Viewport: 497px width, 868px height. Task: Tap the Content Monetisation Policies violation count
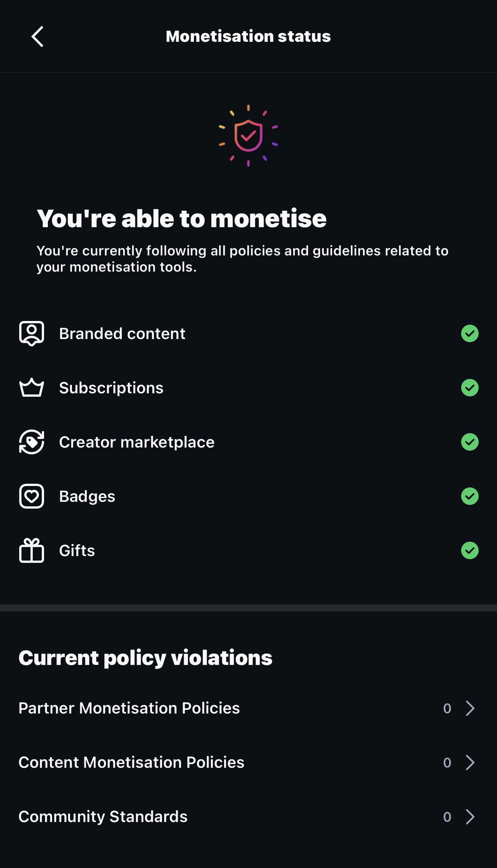[447, 763]
